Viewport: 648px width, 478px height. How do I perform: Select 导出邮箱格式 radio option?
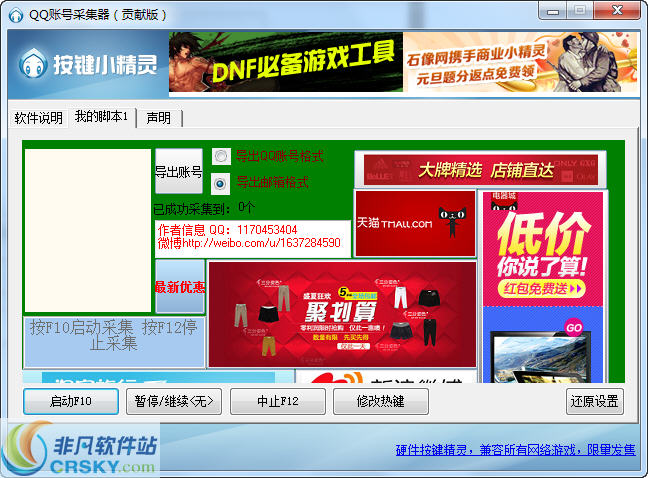(x=220, y=183)
